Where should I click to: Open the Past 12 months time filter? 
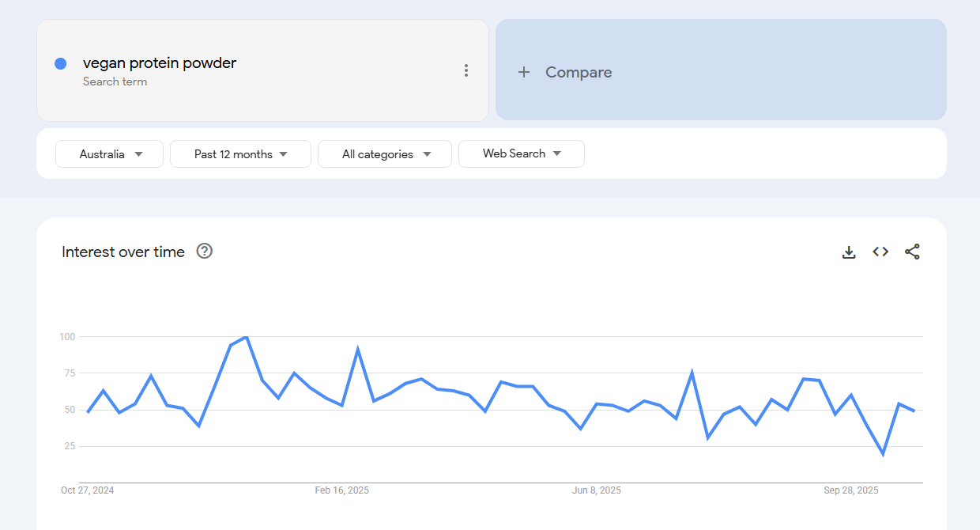click(240, 154)
